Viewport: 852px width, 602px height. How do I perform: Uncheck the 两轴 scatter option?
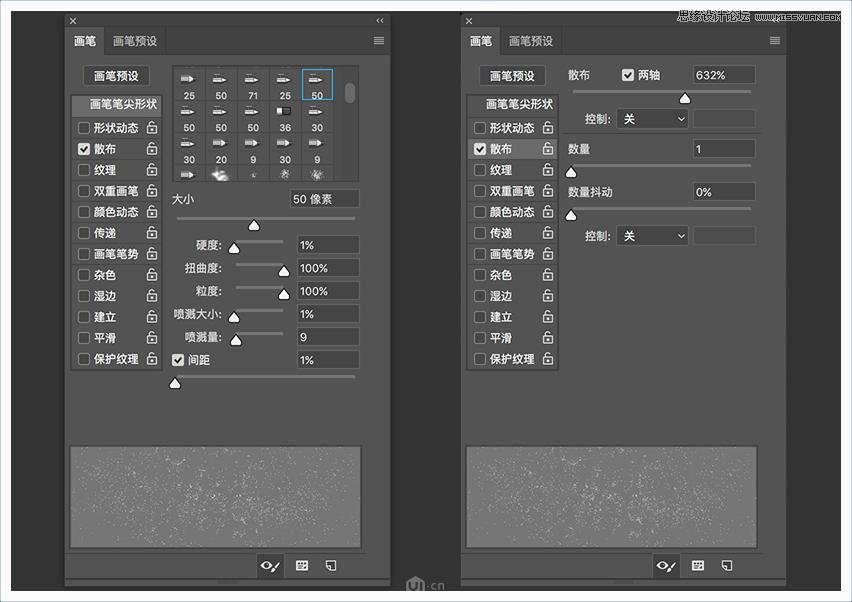(x=627, y=74)
